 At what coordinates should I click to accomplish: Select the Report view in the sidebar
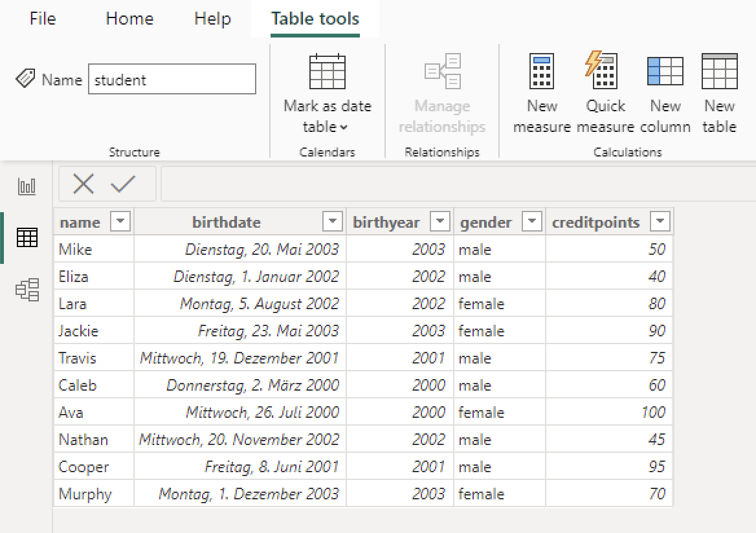[27, 186]
